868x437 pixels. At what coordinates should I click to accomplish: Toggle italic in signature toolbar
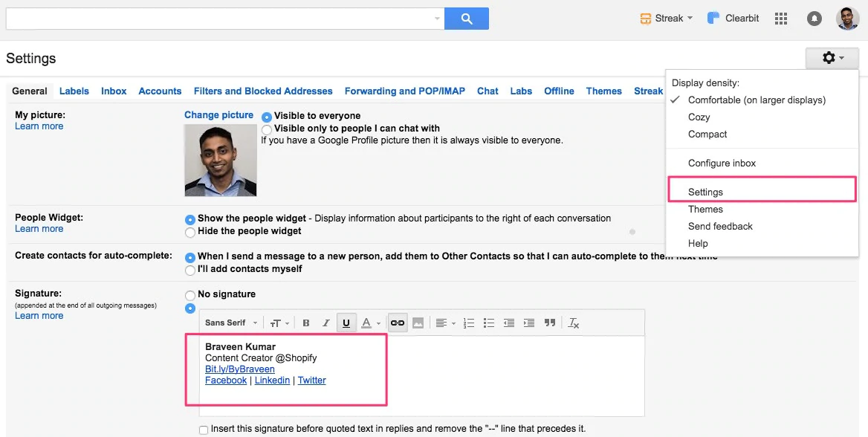click(x=326, y=323)
